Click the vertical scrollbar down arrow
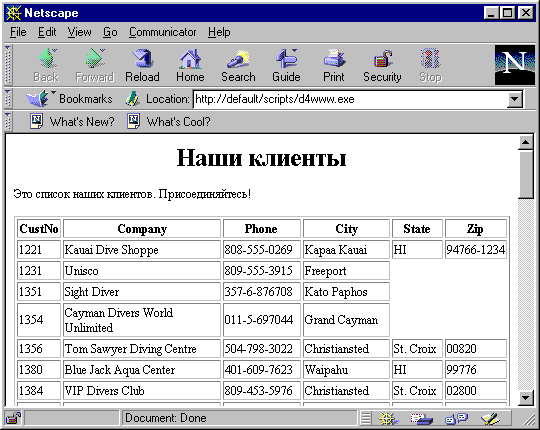This screenshot has height=430, width=540. pyautogui.click(x=526, y=398)
